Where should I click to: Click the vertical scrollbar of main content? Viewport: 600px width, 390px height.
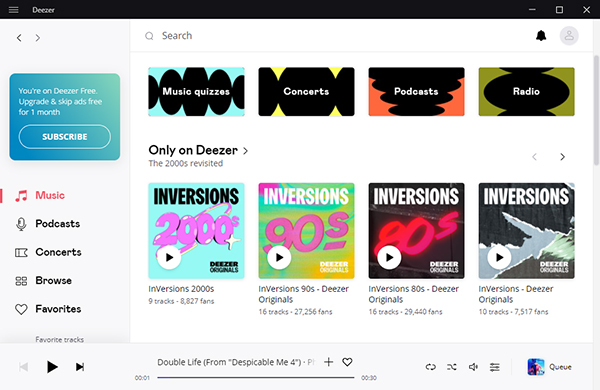point(596,111)
